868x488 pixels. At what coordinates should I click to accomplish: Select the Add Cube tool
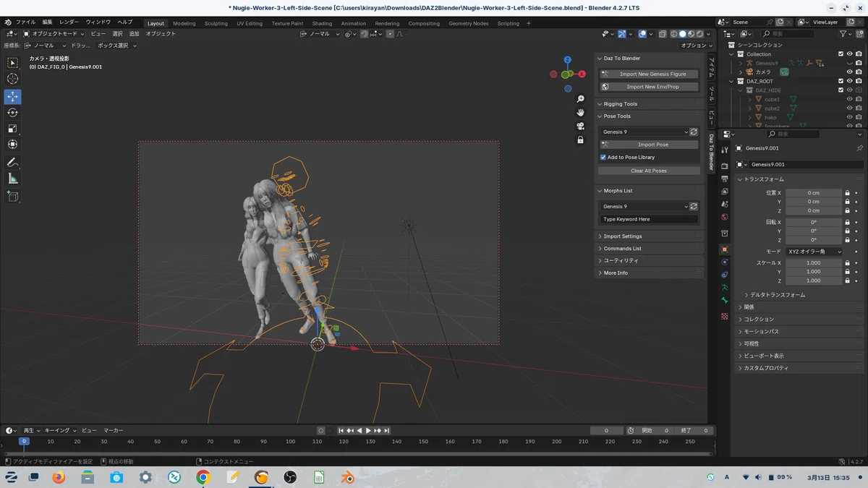pos(12,197)
